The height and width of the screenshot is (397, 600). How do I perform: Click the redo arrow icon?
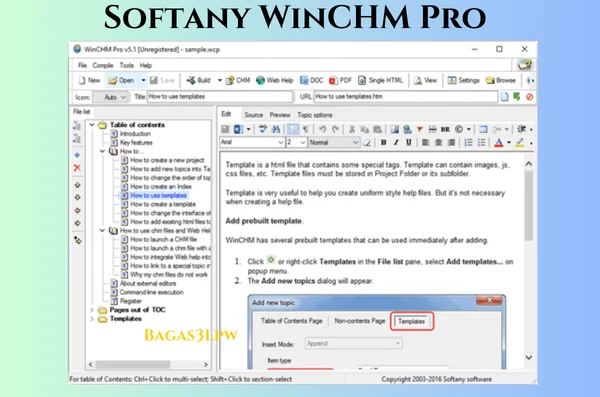336,129
